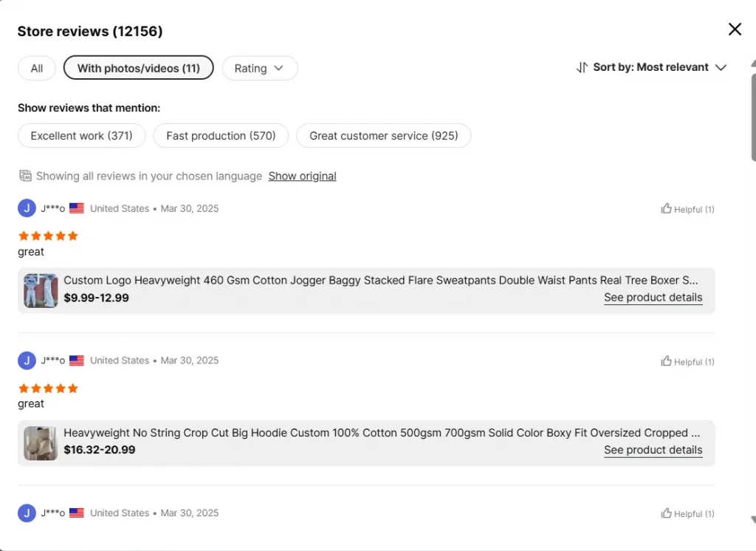
Task: Click the Show original link
Action: tap(302, 176)
